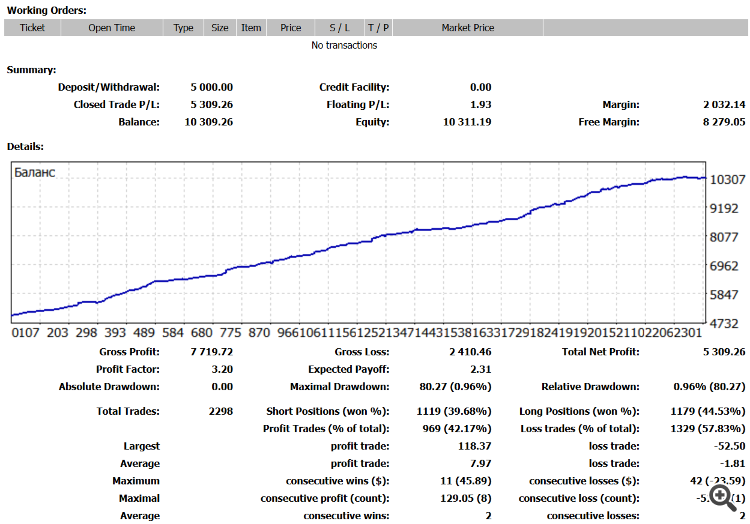Viewport: 750px width, 524px height.
Task: Select the Open Time column header
Action: pyautogui.click(x=111, y=28)
